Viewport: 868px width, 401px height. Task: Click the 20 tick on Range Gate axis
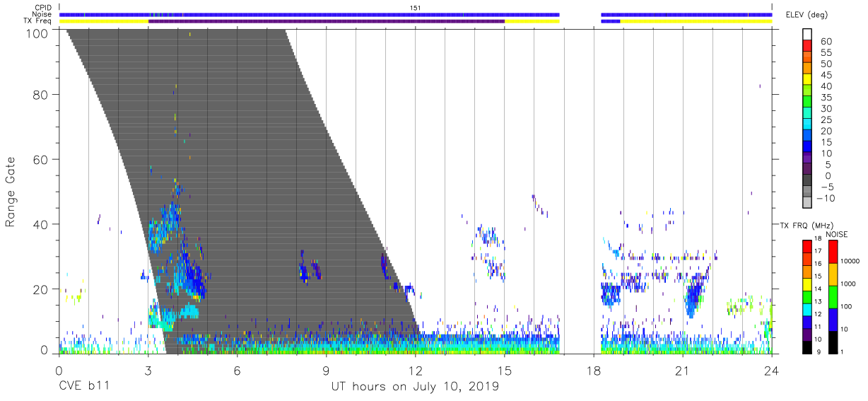click(40, 289)
